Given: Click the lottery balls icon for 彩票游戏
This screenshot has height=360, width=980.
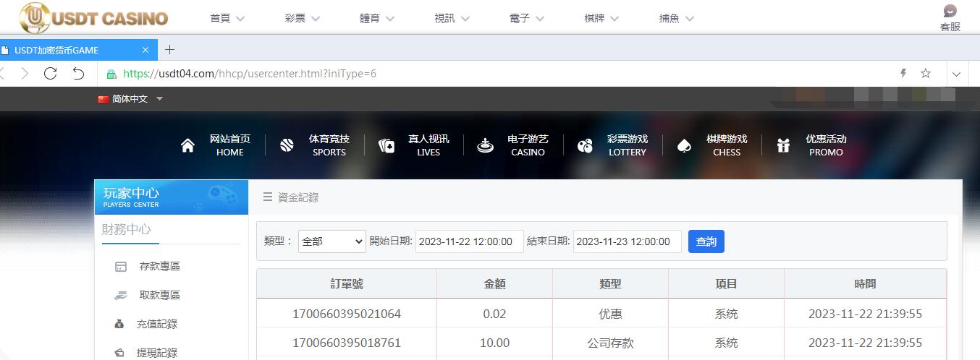Looking at the screenshot, I should point(585,146).
